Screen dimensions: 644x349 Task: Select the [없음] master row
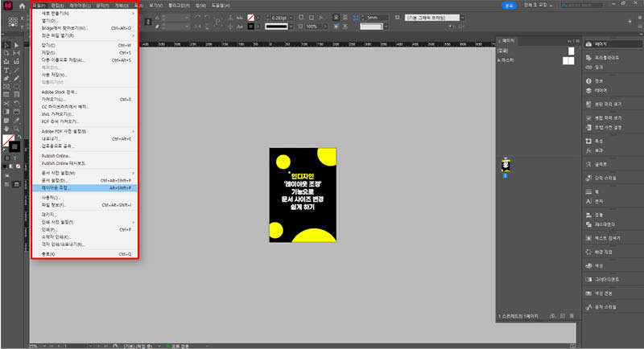coord(536,51)
